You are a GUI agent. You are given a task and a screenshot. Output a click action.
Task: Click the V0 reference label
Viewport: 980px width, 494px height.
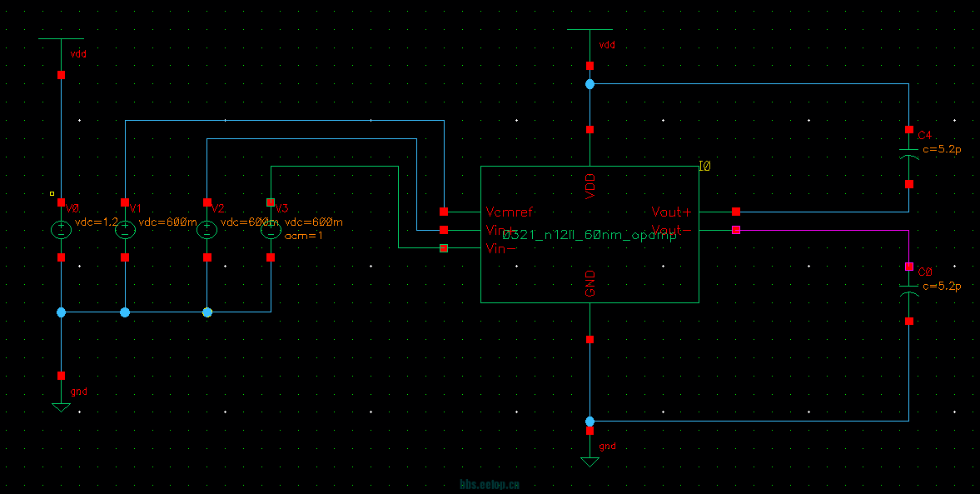(x=72, y=207)
